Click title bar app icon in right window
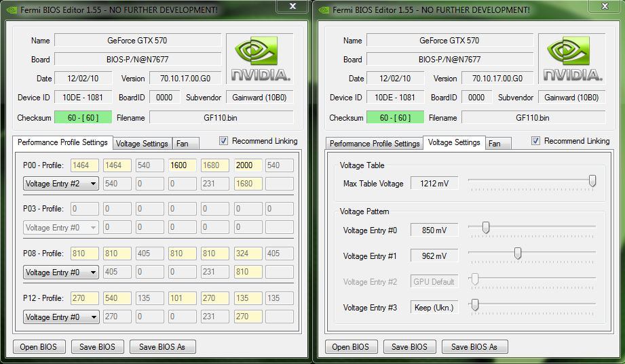The height and width of the screenshot is (364, 625). tap(324, 9)
